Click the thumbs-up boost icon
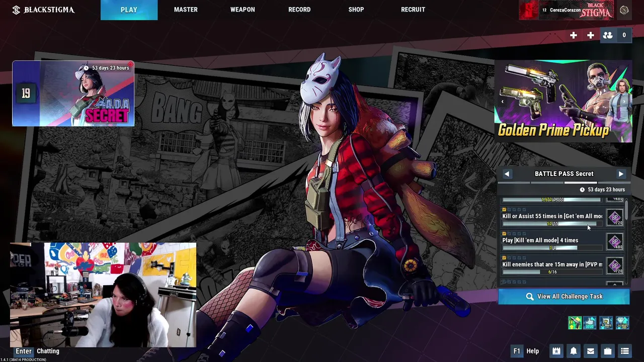Screen dimensions: 644x362 (591, 323)
